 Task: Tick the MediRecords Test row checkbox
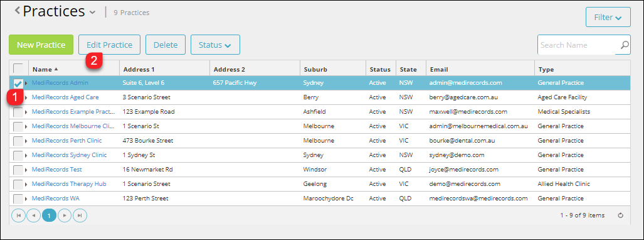18,170
